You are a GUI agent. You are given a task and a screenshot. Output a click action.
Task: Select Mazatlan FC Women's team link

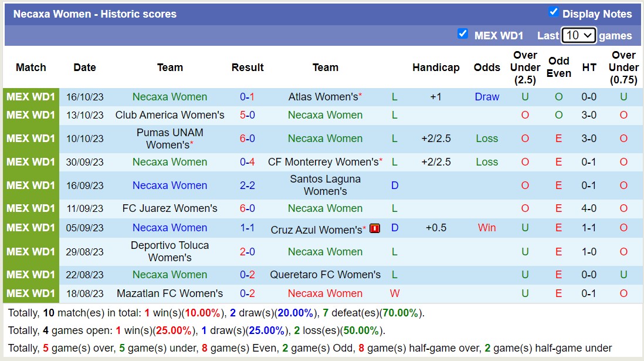coord(170,293)
